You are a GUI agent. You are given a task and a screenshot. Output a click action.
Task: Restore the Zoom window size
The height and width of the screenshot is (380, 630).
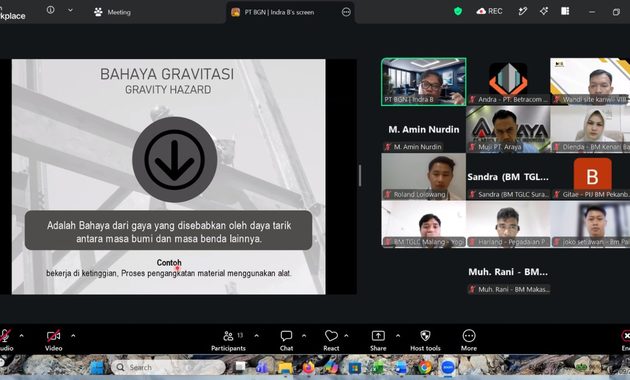point(616,12)
